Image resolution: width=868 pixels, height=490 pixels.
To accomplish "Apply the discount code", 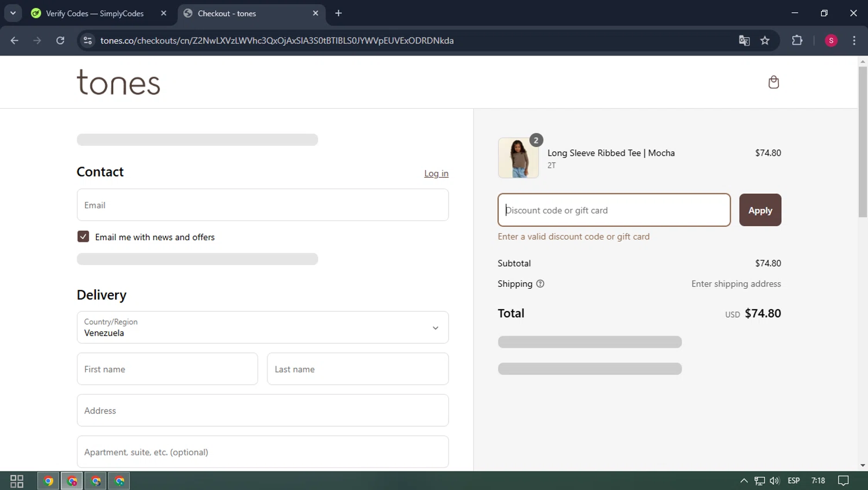I will (x=760, y=210).
